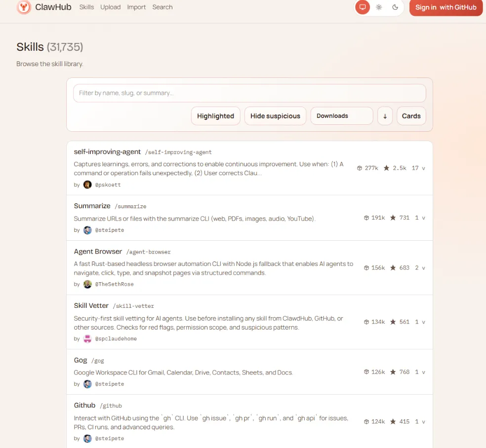
Task: Click the 683 stars count
Action: [404, 268]
